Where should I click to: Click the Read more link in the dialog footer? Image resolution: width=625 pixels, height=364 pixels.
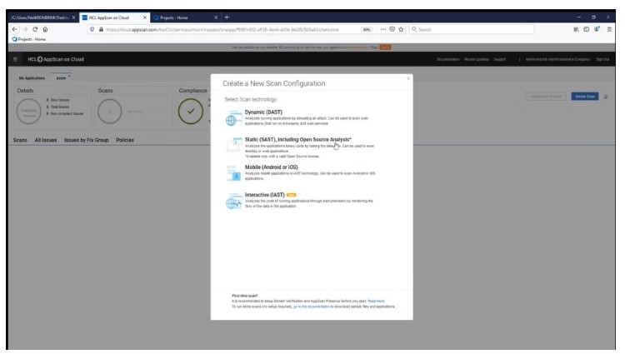(376, 302)
